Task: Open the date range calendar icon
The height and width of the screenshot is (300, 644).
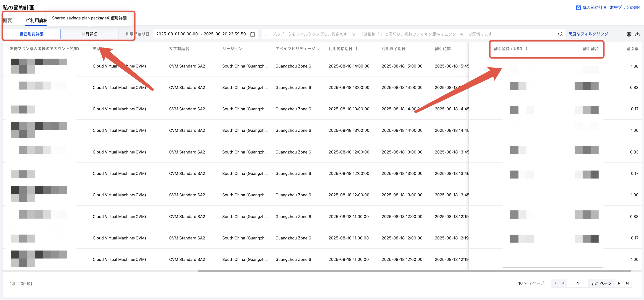Action: coord(253,34)
